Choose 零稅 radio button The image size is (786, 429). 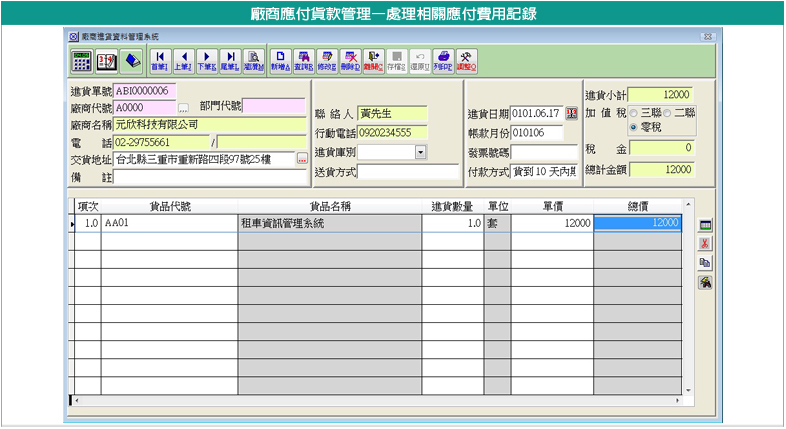point(634,128)
